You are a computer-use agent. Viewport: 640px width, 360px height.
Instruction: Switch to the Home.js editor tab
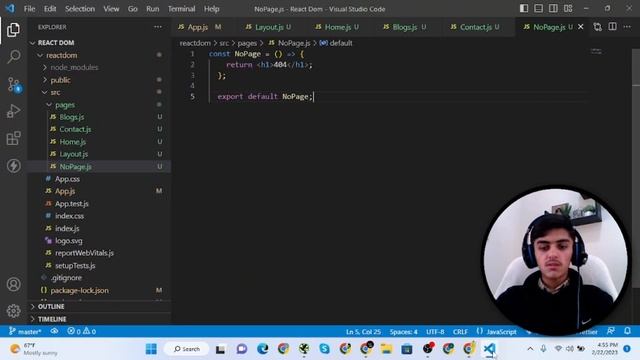click(x=337, y=27)
